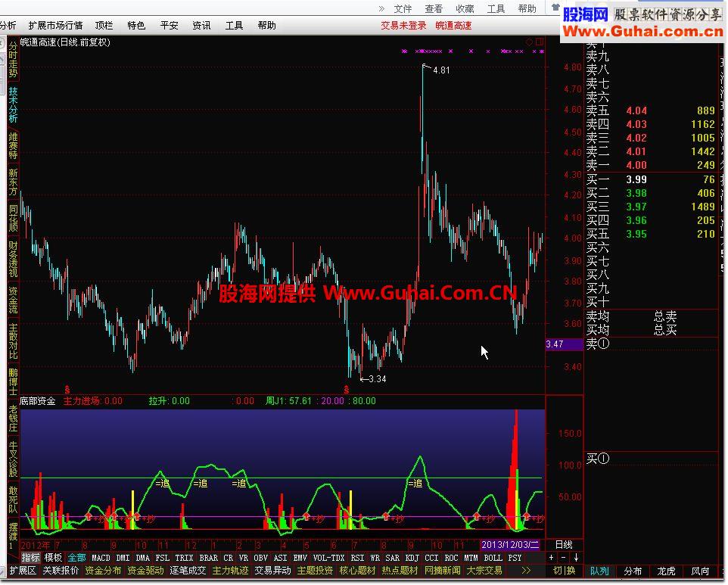Click the red square icon above chart
Image resolution: width=728 pixels, height=585 pixels.
pyautogui.click(x=539, y=42)
